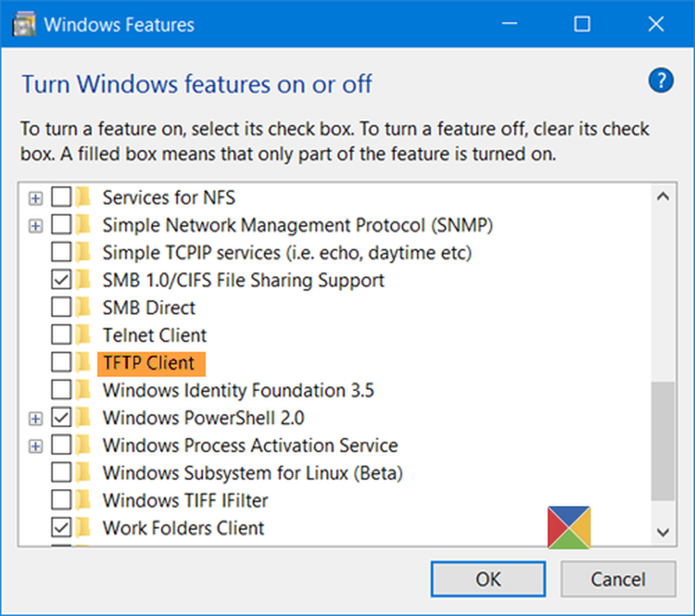This screenshot has height=616, width=695.
Task: Click the scrollbar down arrow in features list
Action: 662,532
